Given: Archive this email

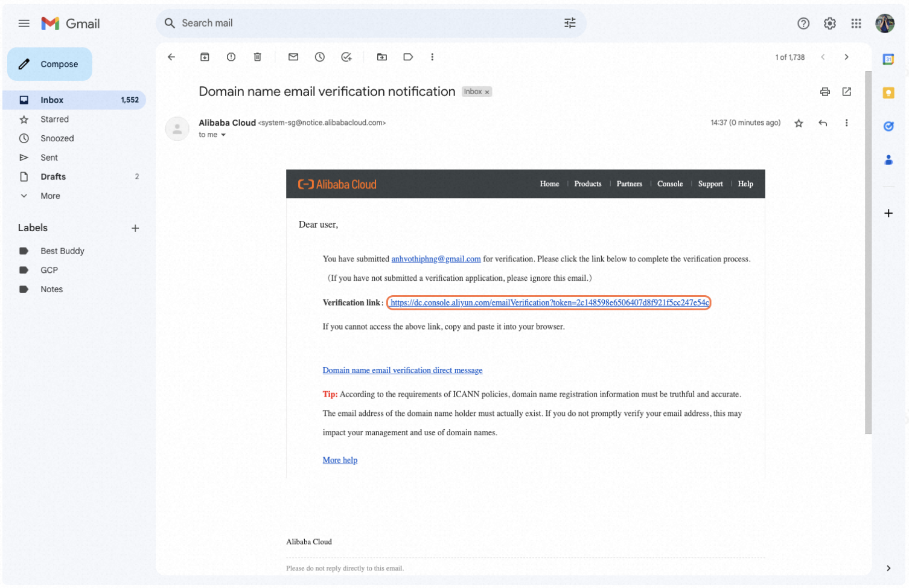Looking at the screenshot, I should coord(205,57).
